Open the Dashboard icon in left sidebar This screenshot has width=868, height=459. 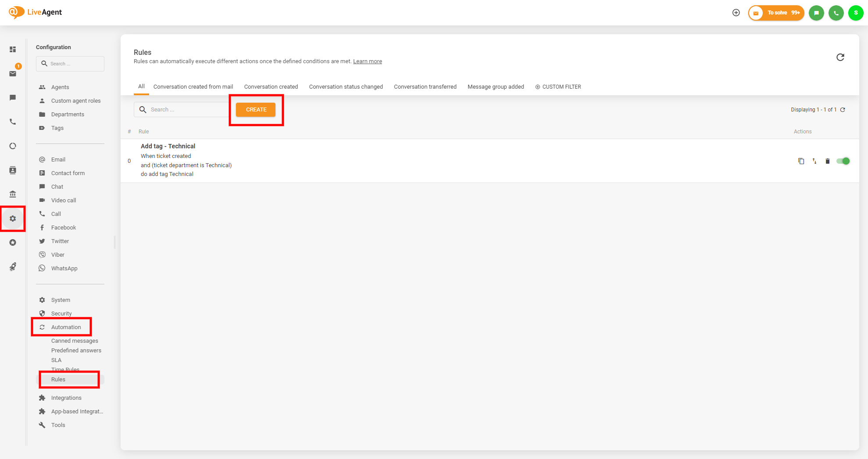[13, 50]
